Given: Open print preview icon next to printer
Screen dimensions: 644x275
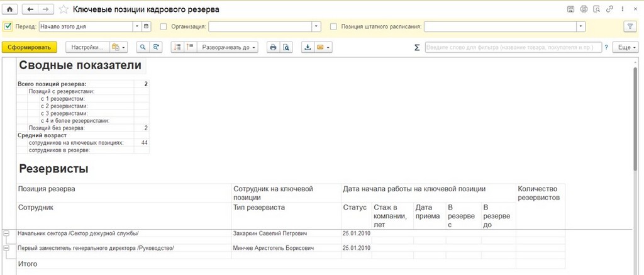Looking at the screenshot, I should [x=286, y=48].
